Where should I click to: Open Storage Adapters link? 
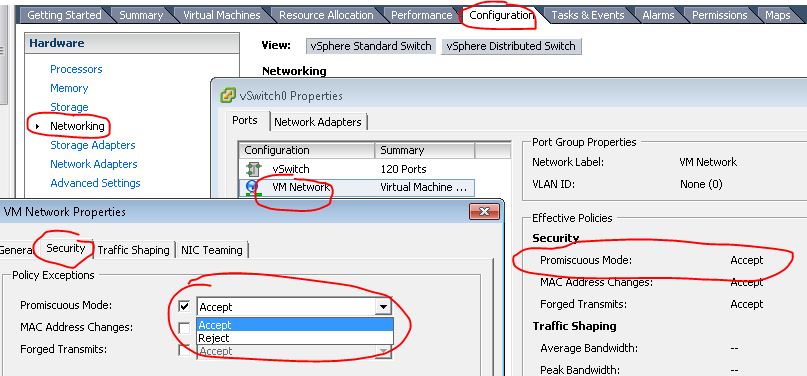(x=93, y=145)
